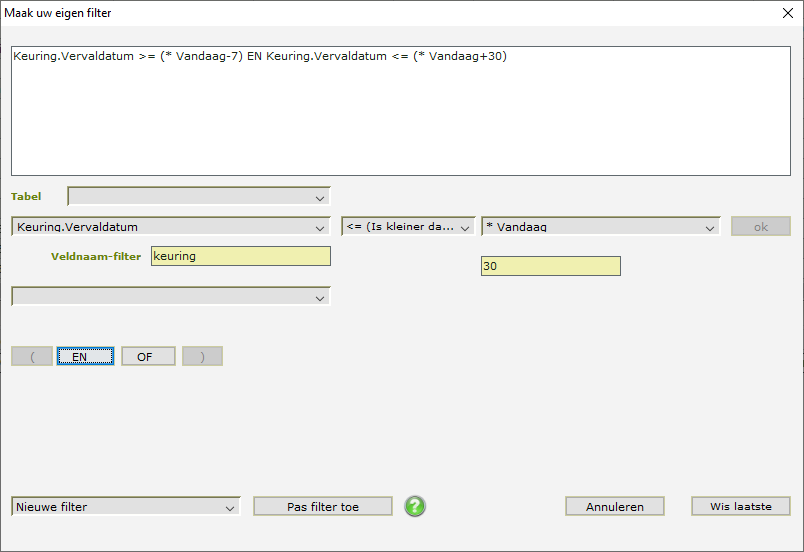
Task: Open the Tabel dropdown
Action: 198,196
